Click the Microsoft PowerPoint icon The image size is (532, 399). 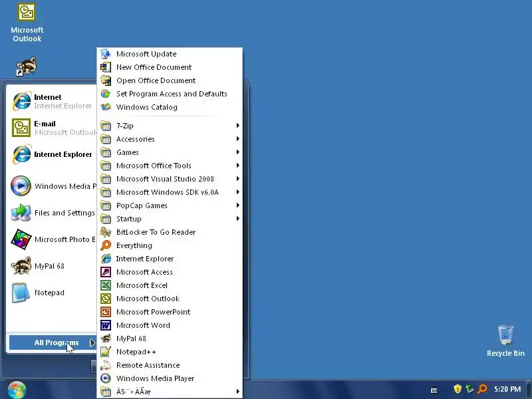(x=106, y=312)
